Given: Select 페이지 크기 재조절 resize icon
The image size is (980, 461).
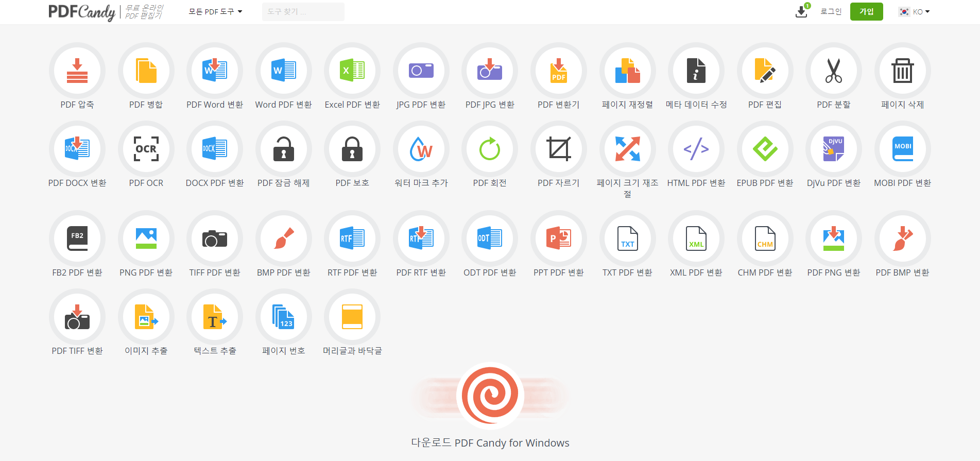Looking at the screenshot, I should (628, 149).
